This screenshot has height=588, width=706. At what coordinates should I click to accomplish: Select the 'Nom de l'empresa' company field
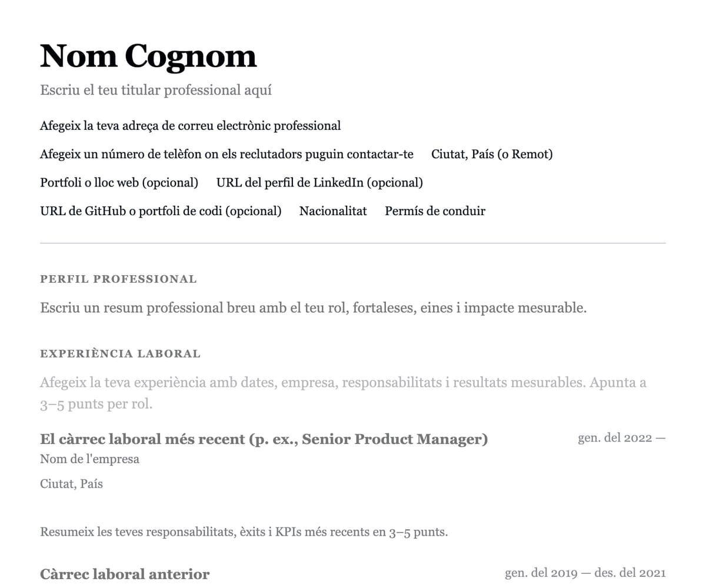click(89, 459)
